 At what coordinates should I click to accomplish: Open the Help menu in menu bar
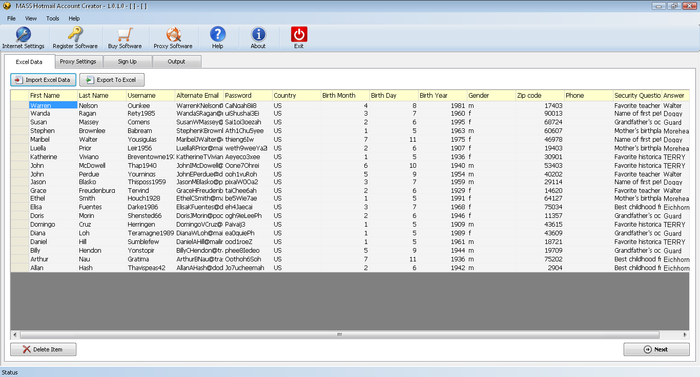pyautogui.click(x=74, y=18)
